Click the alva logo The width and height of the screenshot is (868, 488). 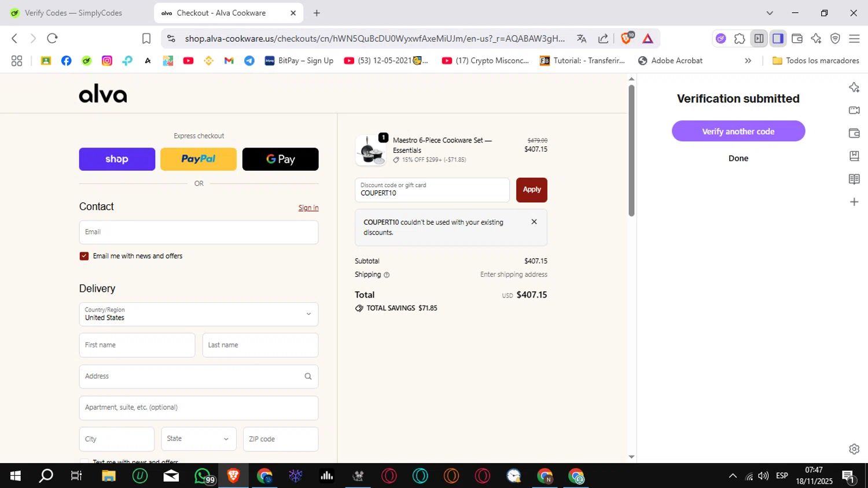[x=103, y=94]
